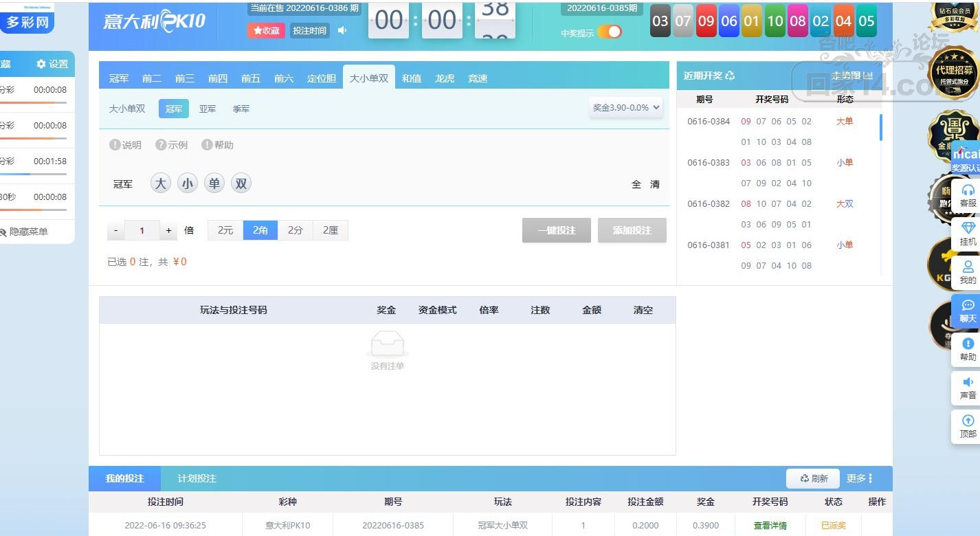Click the 挂机 diamond icon in sidebar
The width and height of the screenshot is (980, 536).
pyautogui.click(x=968, y=228)
